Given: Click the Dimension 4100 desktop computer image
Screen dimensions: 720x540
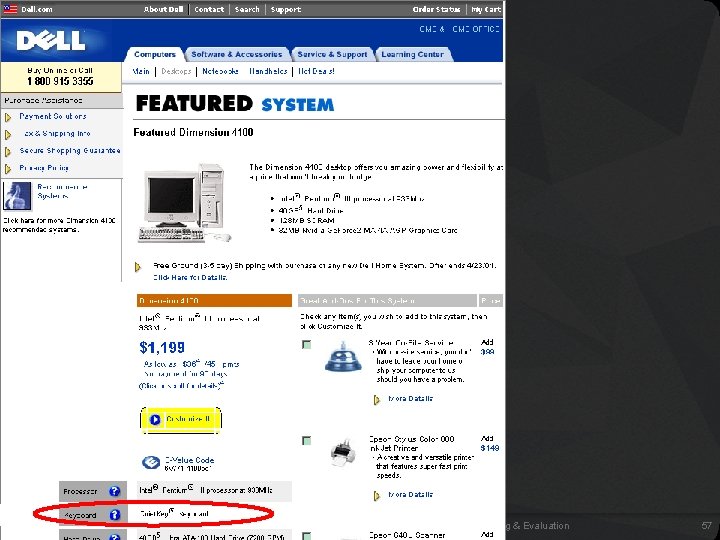Looking at the screenshot, I should [185, 203].
